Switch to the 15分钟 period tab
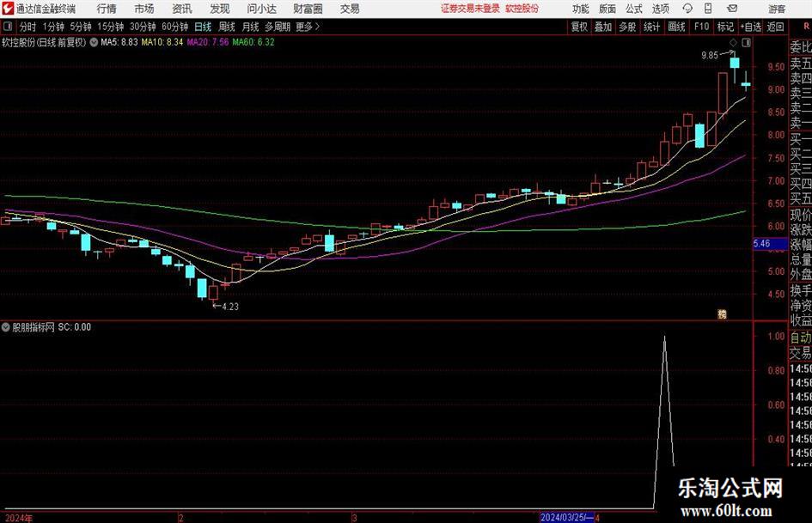 tap(111, 27)
